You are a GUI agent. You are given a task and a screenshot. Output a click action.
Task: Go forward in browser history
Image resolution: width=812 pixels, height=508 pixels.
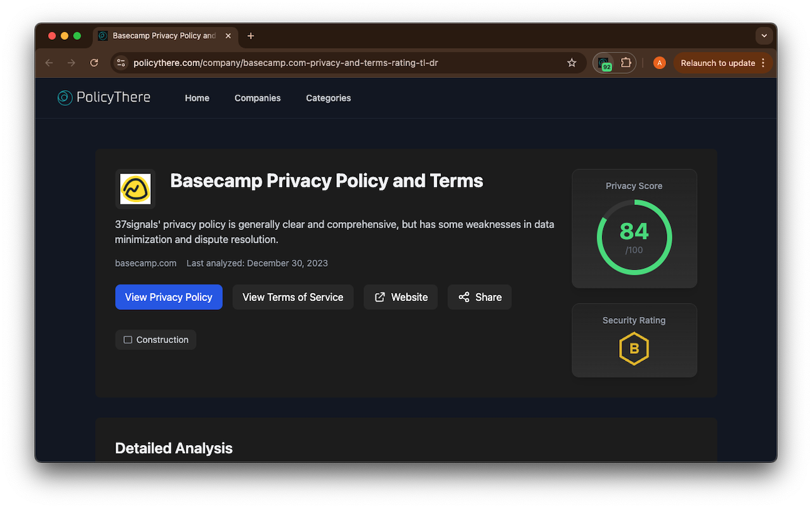pyautogui.click(x=71, y=63)
